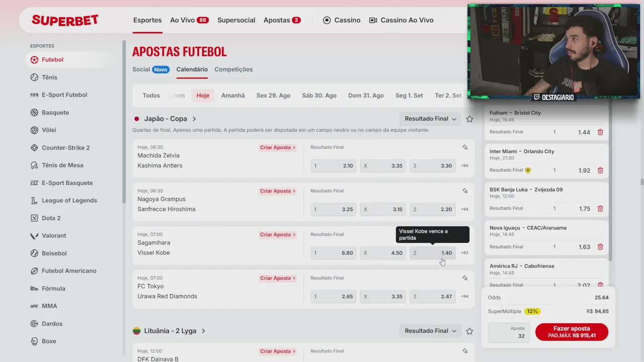Filter calendar by Amanhã
Viewport: 644px width, 362px height.
[233, 96]
